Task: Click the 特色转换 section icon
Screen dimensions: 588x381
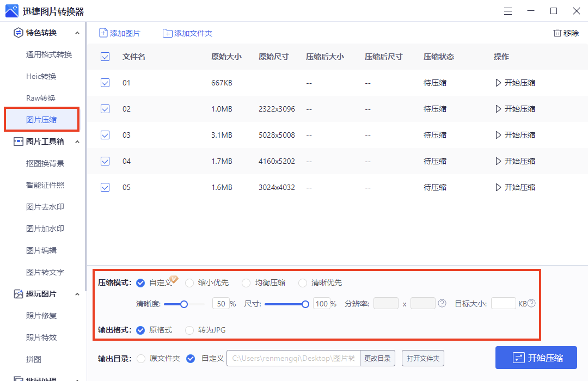Action: click(18, 33)
